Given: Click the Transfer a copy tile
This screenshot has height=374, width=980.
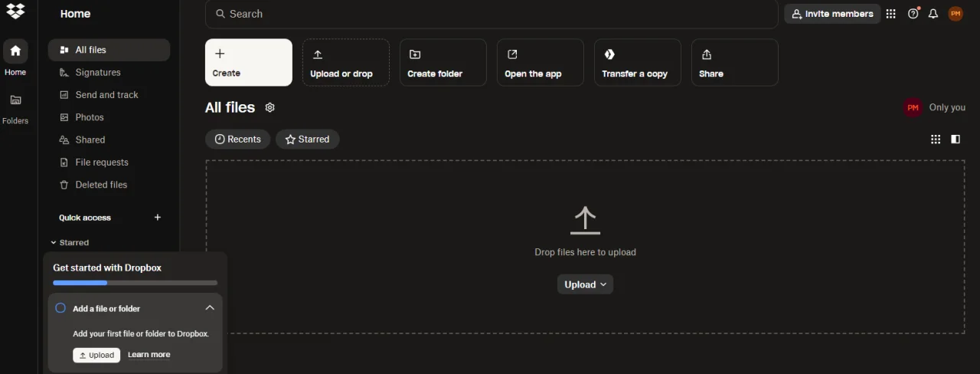Looking at the screenshot, I should [638, 63].
